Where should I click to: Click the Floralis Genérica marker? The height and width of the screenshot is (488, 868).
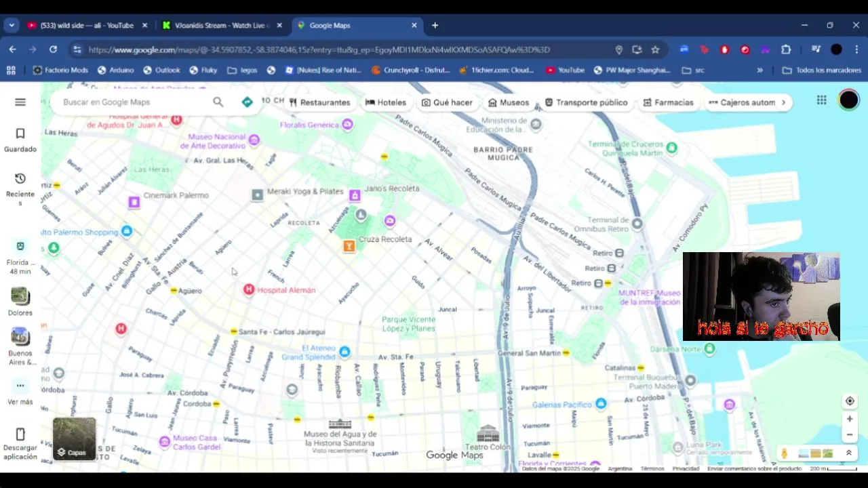(347, 125)
